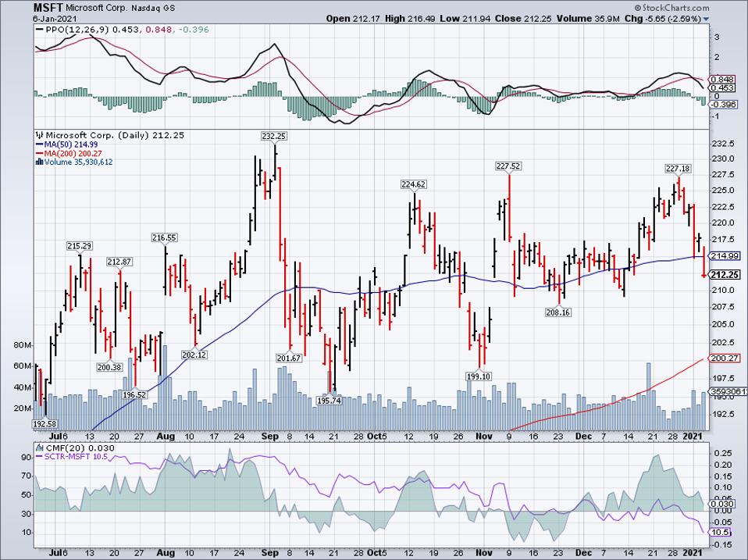The width and height of the screenshot is (748, 560).
Task: Click the red MA(200) legend line icon
Action: [40, 154]
